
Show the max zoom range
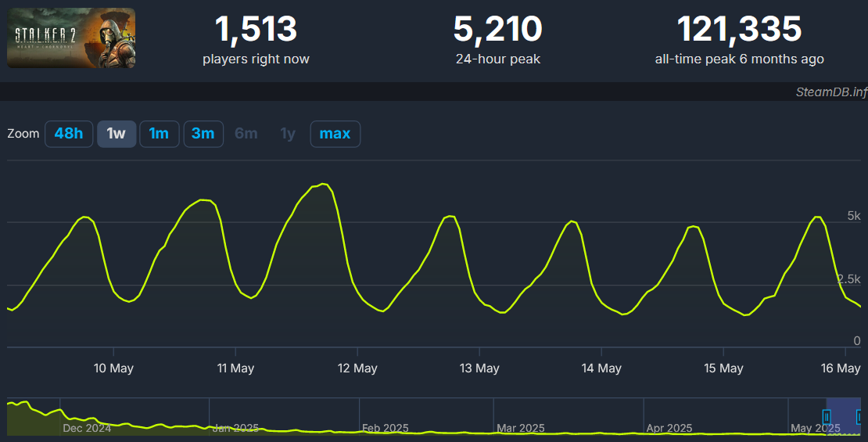pos(335,134)
